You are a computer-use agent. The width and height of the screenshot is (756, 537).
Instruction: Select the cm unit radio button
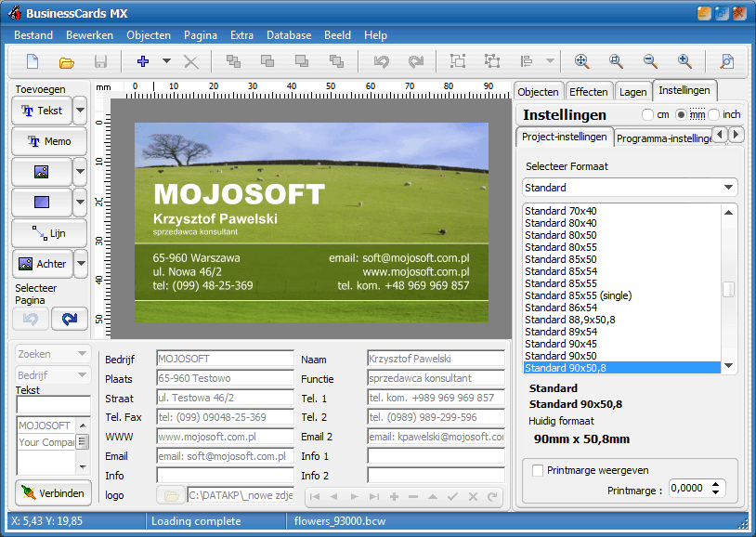[647, 115]
